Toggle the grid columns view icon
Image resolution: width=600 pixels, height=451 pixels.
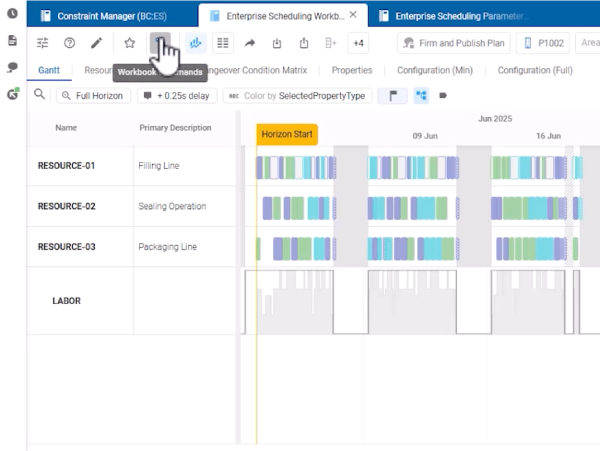click(x=223, y=43)
